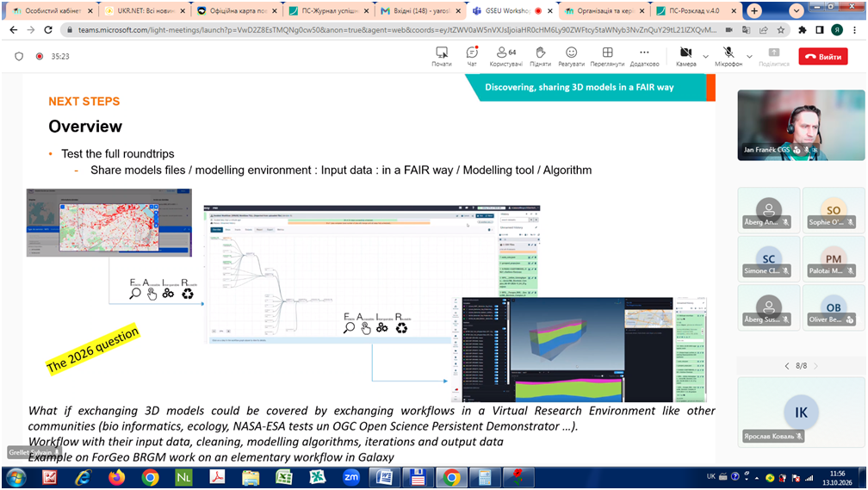Close the GSEU Workshop tab
This screenshot has width=868, height=490.
(x=550, y=10)
